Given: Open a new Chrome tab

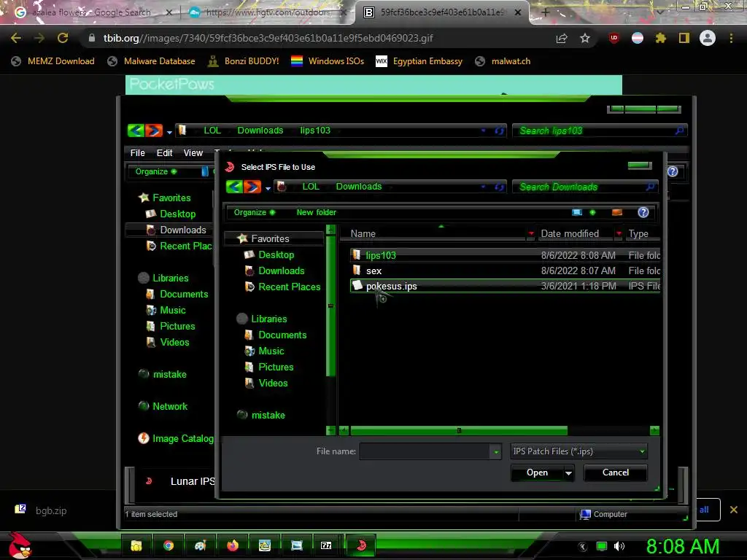Looking at the screenshot, I should point(546,12).
